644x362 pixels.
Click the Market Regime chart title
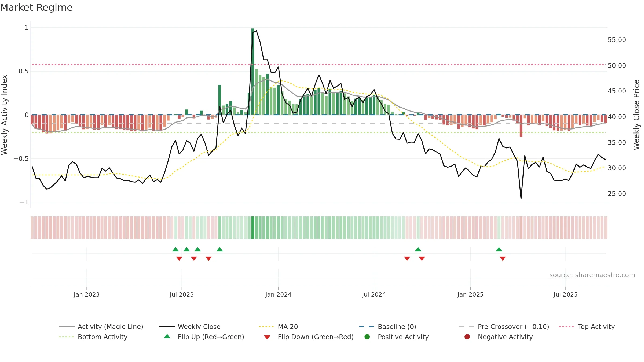[36, 8]
